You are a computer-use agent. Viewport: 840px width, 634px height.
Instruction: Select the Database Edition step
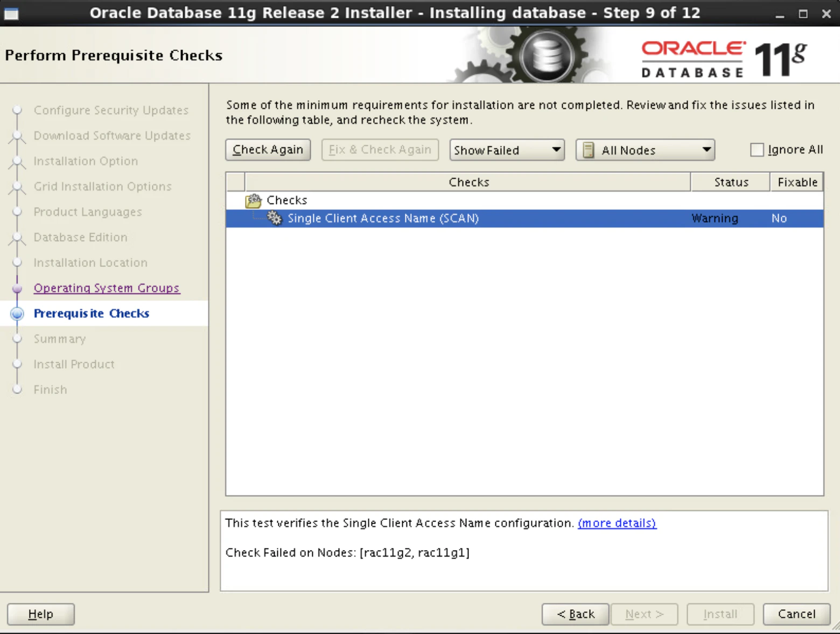(81, 237)
